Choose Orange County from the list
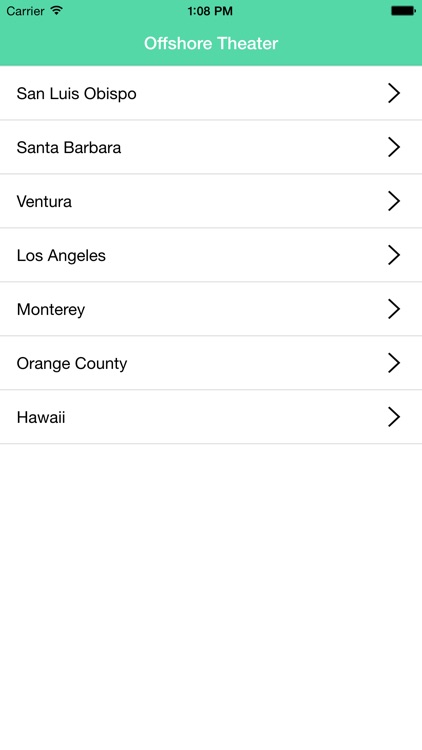The image size is (422, 750). 211,363
